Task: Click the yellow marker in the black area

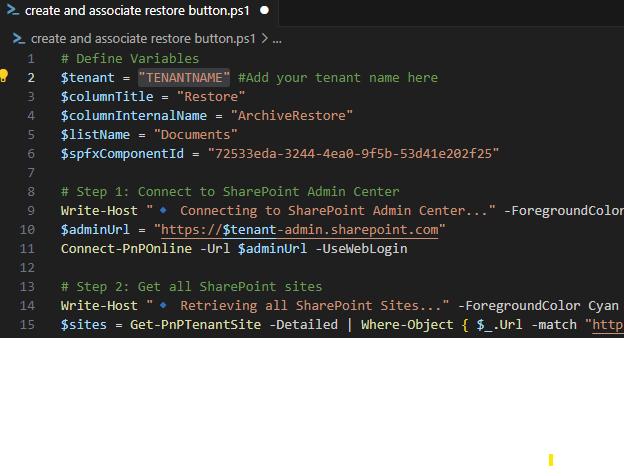Action: 551,459
